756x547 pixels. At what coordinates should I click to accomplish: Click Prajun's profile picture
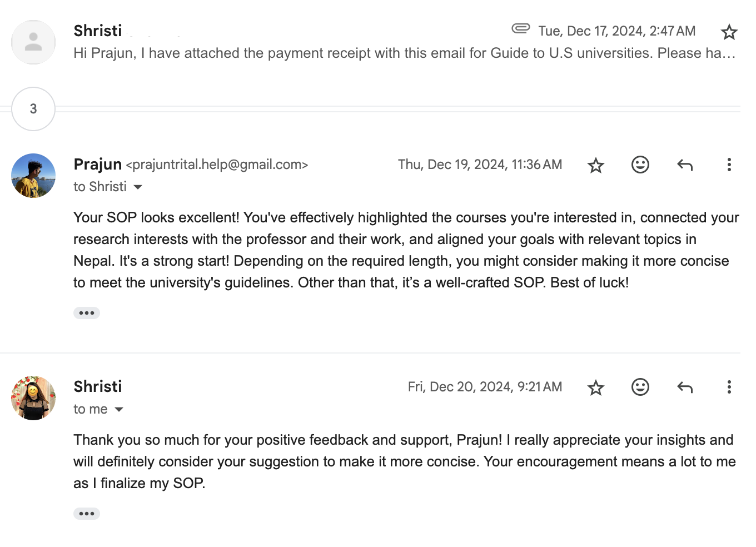tap(33, 176)
